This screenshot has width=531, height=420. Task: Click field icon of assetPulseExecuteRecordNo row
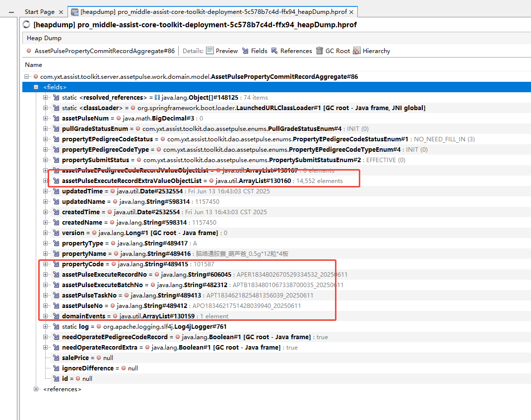(56, 275)
